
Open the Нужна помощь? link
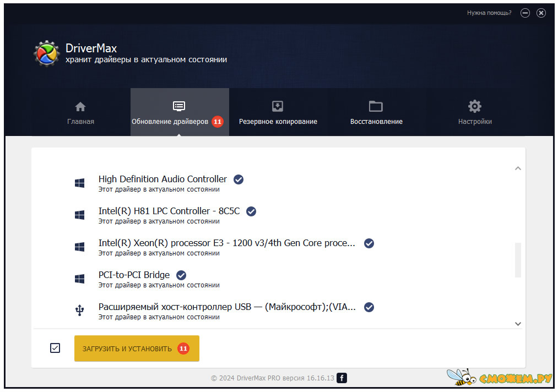489,13
